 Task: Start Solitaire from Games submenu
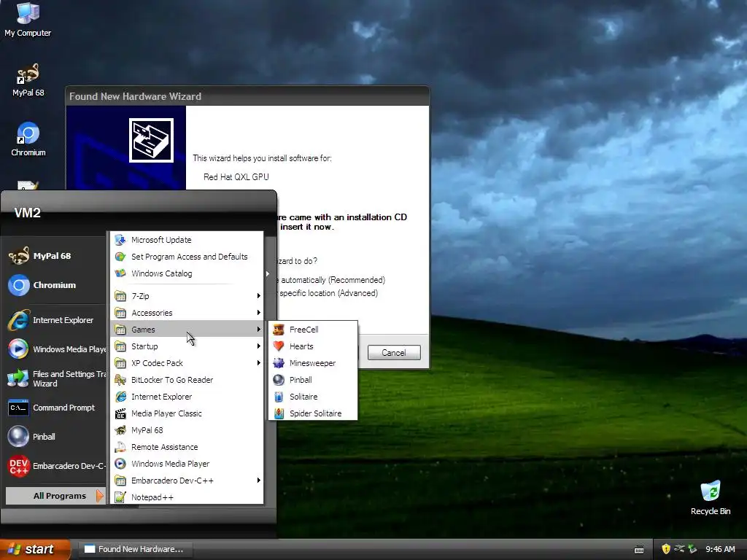pyautogui.click(x=313, y=397)
